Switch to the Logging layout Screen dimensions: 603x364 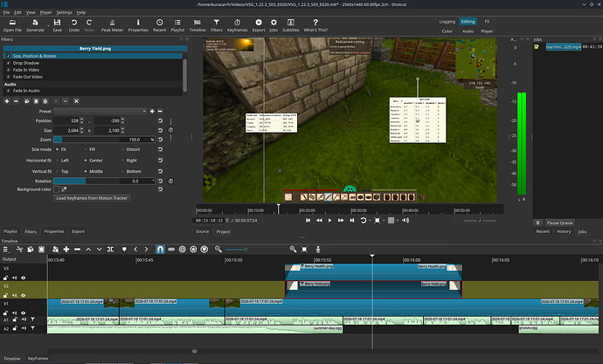coord(447,22)
